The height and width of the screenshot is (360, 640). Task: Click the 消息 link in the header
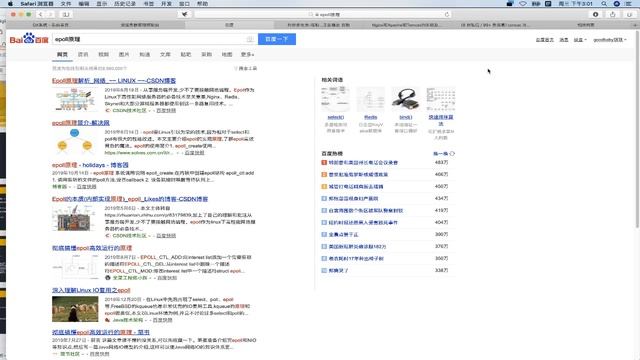click(x=564, y=40)
